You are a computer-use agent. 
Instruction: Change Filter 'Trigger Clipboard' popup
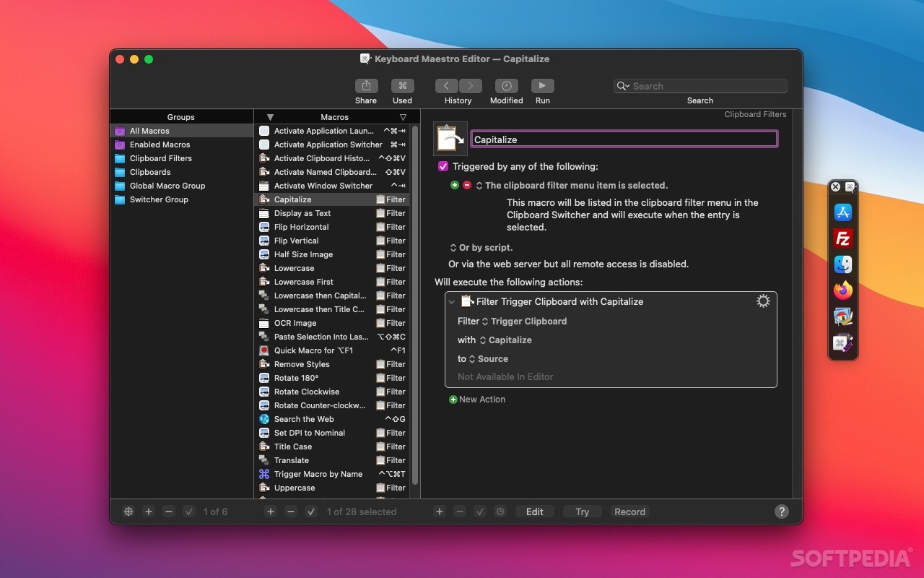point(524,321)
